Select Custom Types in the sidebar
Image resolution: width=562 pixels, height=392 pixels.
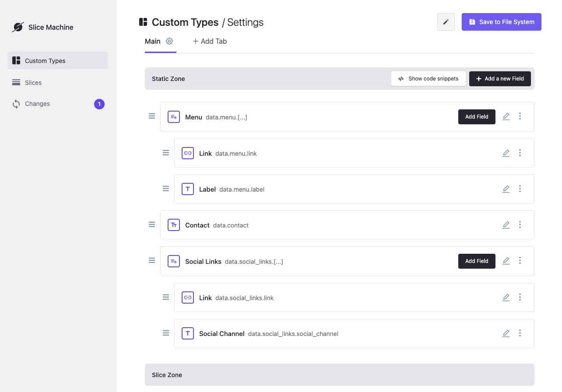(x=45, y=60)
